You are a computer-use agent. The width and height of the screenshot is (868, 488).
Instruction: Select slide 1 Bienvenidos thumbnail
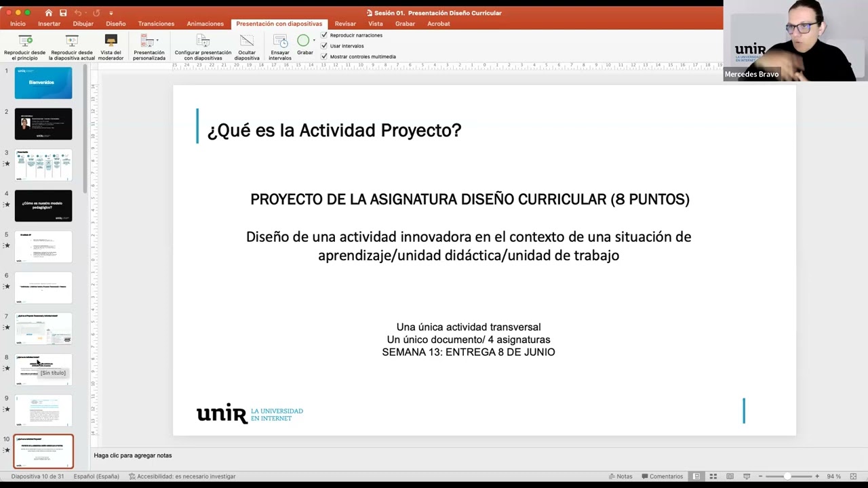pos(43,83)
